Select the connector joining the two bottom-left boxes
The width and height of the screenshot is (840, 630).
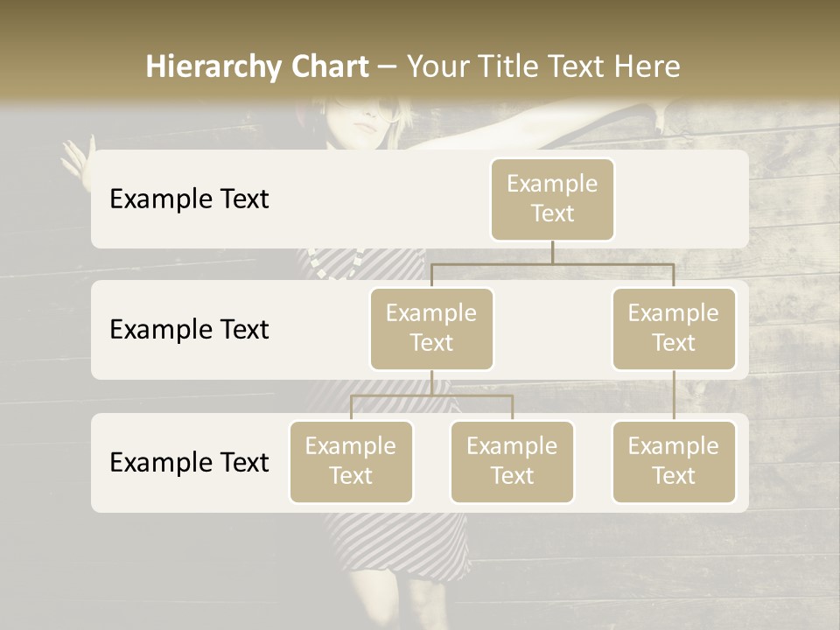click(x=431, y=395)
